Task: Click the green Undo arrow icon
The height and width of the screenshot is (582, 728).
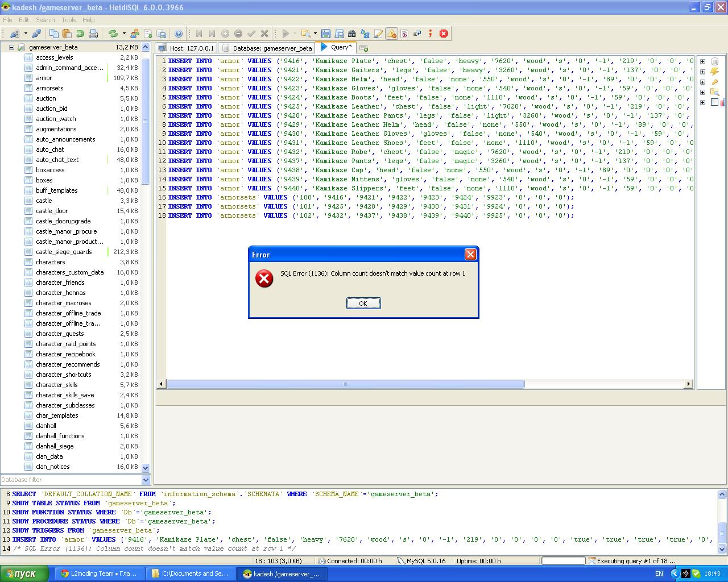Action: (x=80, y=34)
